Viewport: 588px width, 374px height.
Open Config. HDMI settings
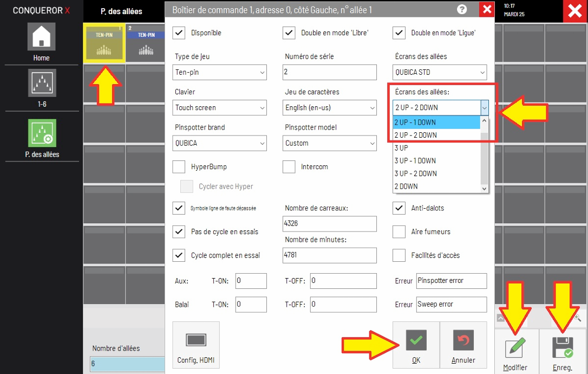196,345
